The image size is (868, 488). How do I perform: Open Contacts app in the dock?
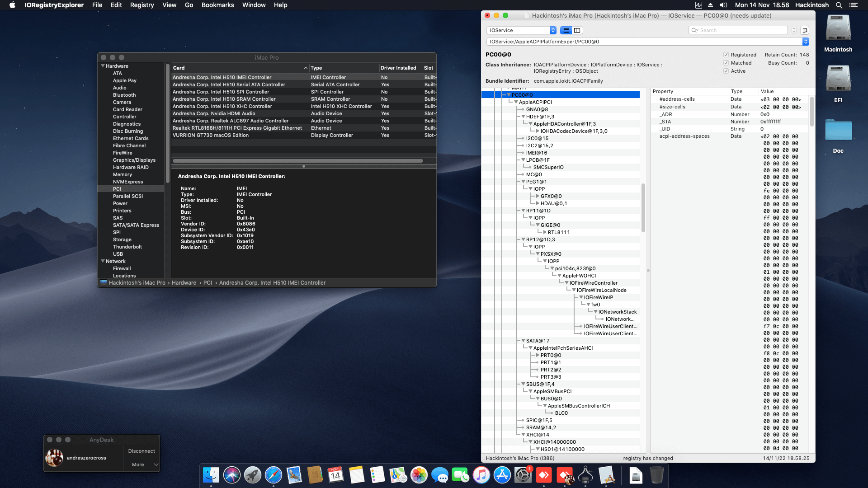[315, 475]
